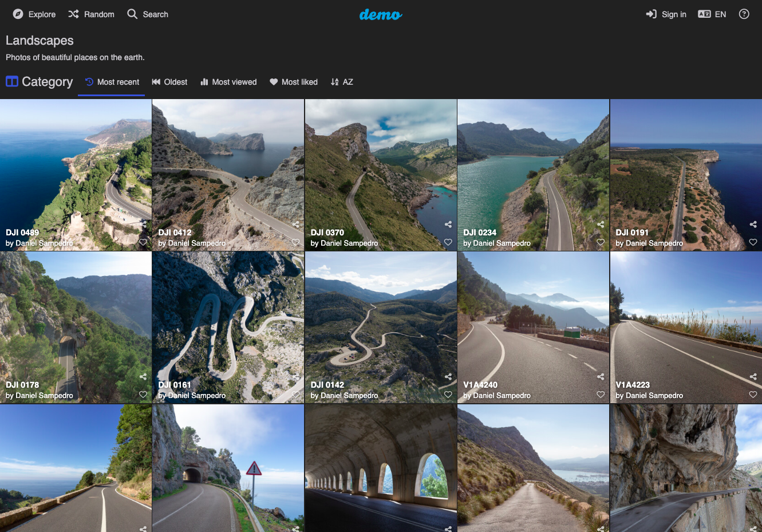Sort by Most viewed

tap(228, 82)
